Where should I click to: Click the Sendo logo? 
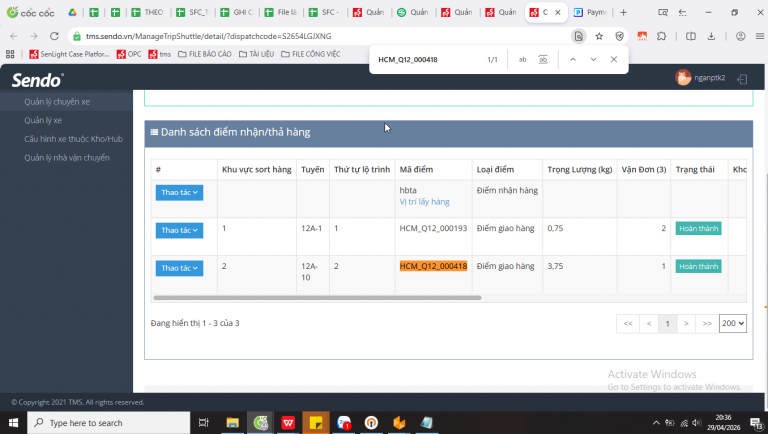pyautogui.click(x=38, y=80)
